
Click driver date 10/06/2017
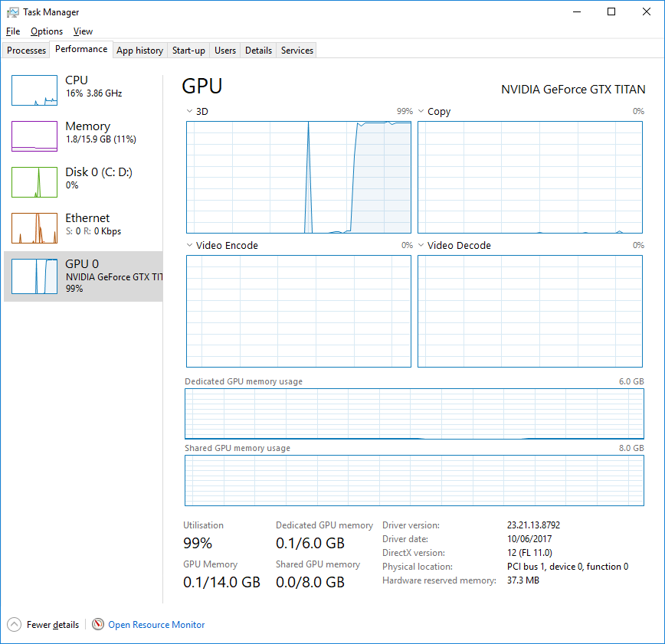pos(529,539)
